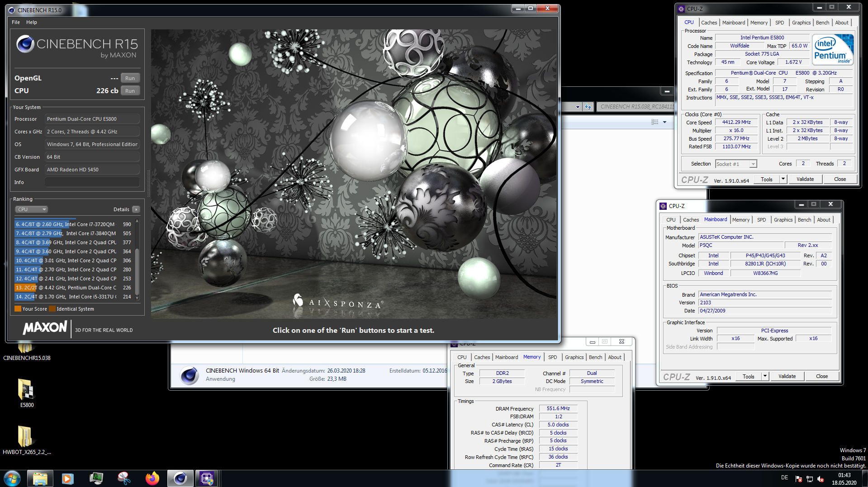Click refresh icon in Explorer address bar
868x487 pixels.
588,107
